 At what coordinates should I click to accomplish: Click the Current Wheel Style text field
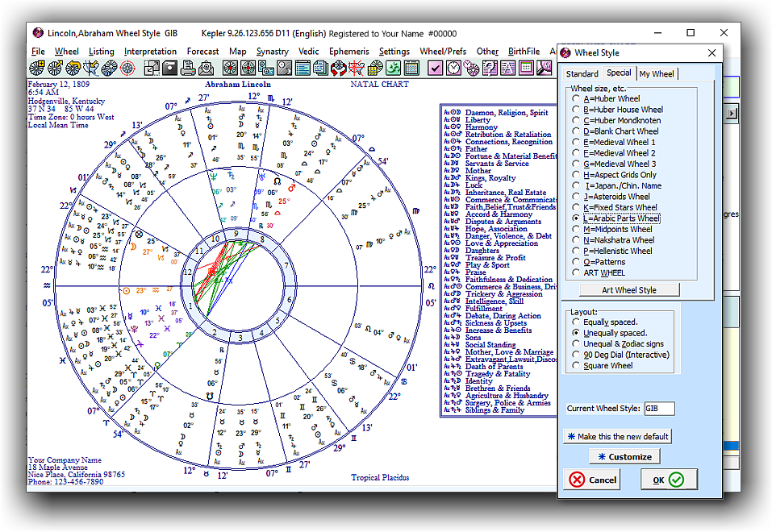[658, 409]
